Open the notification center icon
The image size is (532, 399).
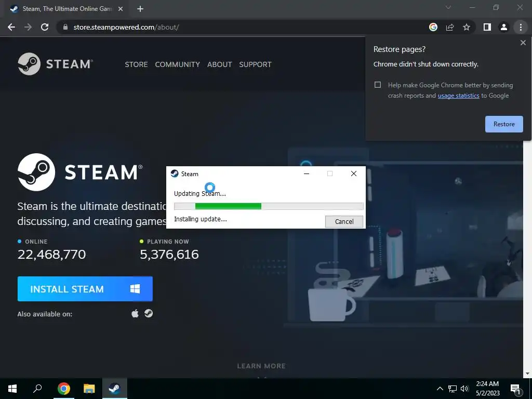coord(515,389)
